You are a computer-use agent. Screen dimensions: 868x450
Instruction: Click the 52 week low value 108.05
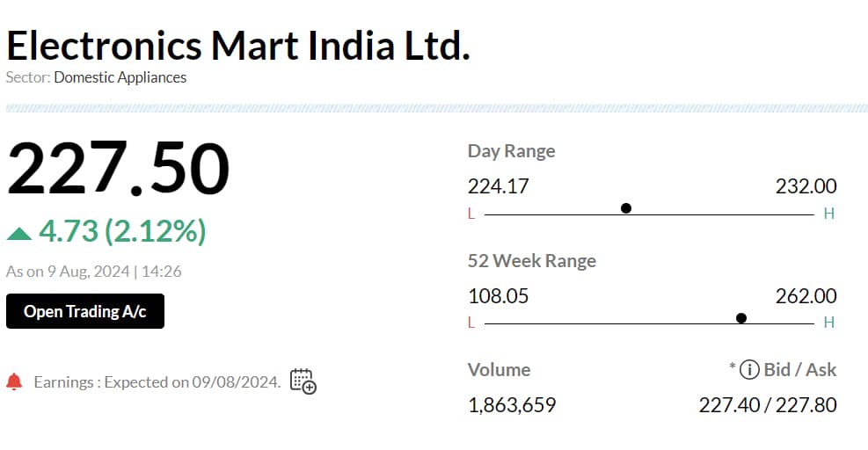(x=498, y=296)
